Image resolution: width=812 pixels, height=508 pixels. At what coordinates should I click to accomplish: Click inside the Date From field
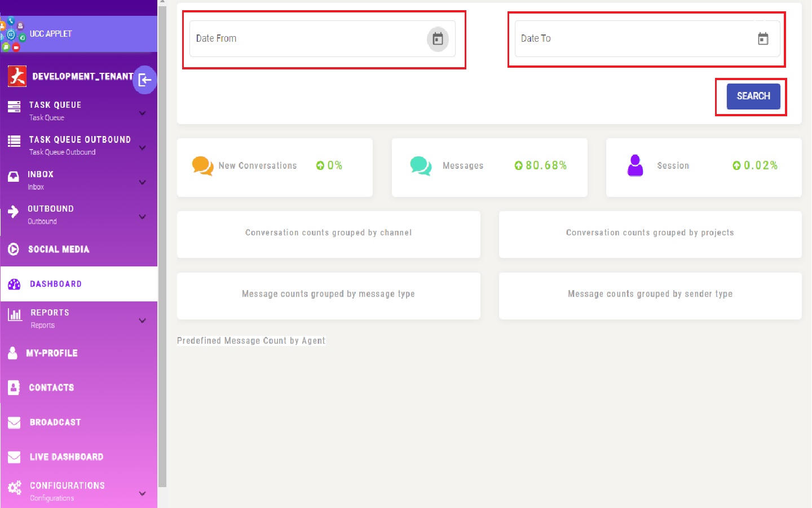[x=304, y=39]
